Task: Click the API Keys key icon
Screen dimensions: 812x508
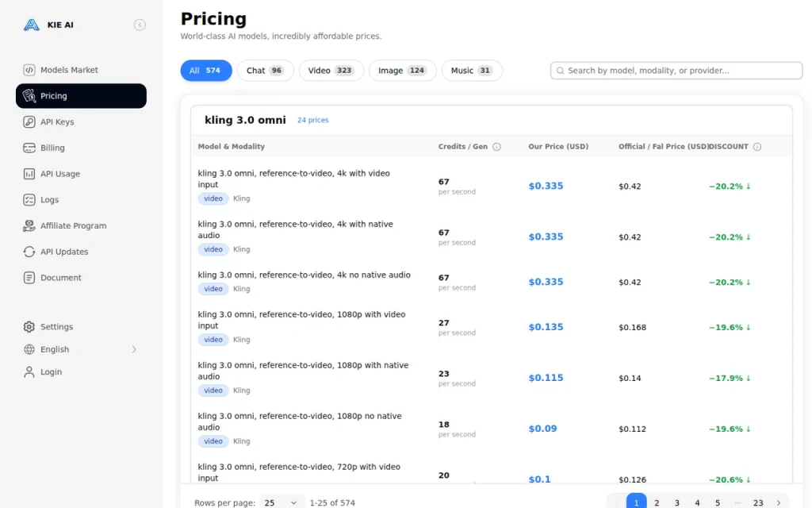Action: point(29,121)
